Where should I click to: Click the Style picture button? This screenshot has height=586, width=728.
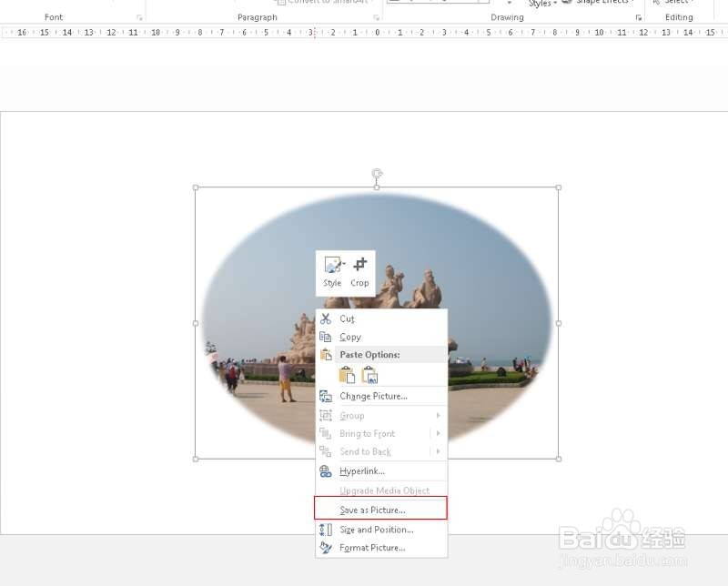pos(332,272)
